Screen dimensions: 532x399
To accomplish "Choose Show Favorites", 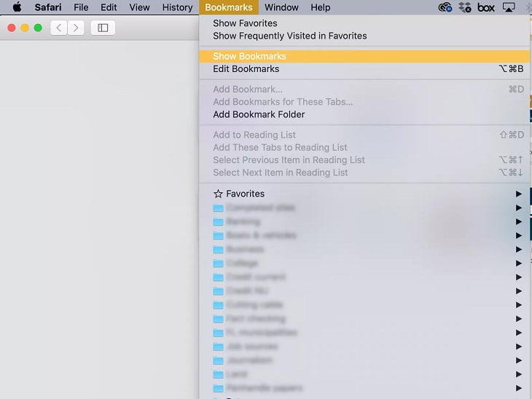I will coord(364,23).
